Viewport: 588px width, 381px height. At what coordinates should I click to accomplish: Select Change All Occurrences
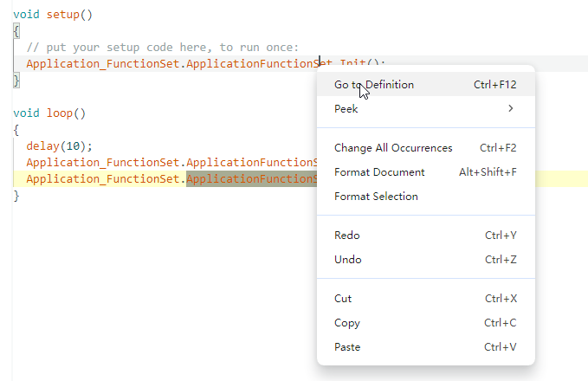click(x=425, y=148)
